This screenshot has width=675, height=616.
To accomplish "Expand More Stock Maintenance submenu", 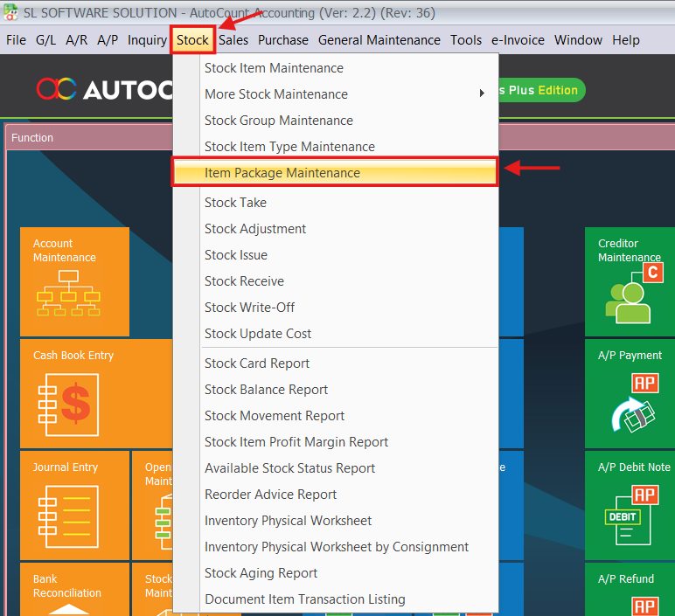I will pyautogui.click(x=336, y=94).
